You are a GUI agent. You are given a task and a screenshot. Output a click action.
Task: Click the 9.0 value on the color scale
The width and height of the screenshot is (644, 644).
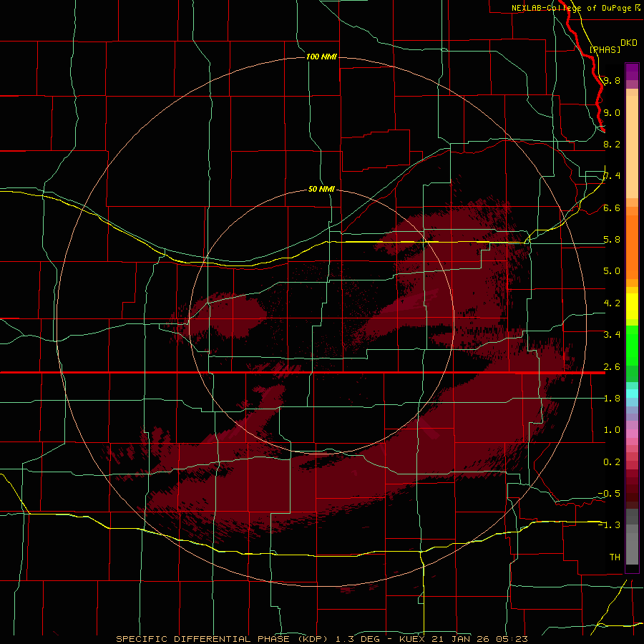[x=612, y=112]
